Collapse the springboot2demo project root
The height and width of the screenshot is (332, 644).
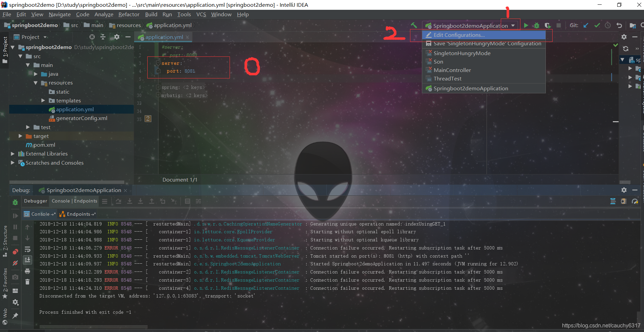point(13,47)
